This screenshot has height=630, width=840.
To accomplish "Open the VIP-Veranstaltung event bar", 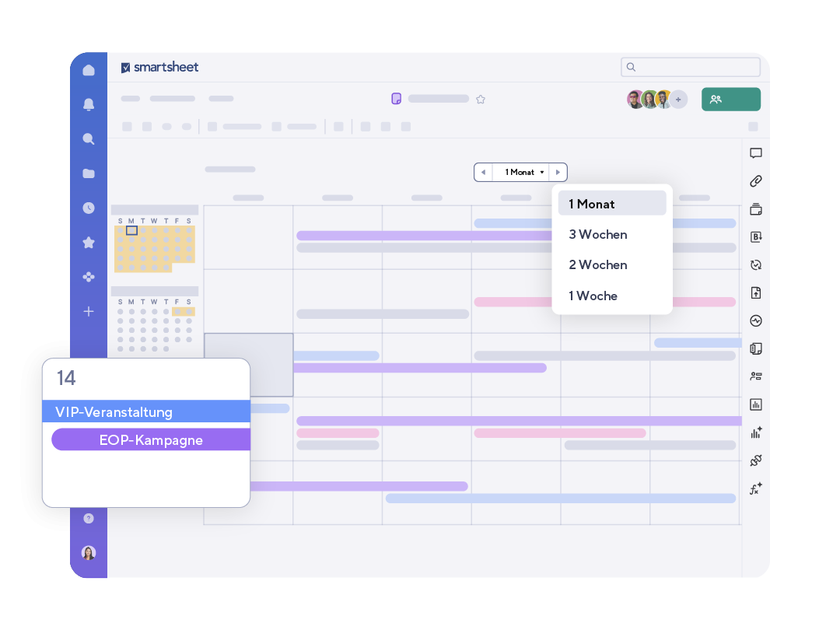I will click(x=146, y=411).
